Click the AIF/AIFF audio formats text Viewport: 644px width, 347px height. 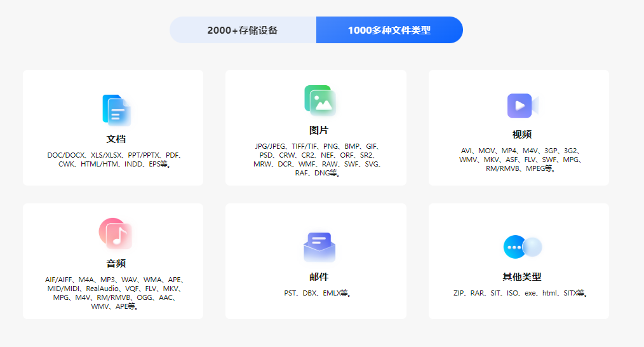point(114,293)
